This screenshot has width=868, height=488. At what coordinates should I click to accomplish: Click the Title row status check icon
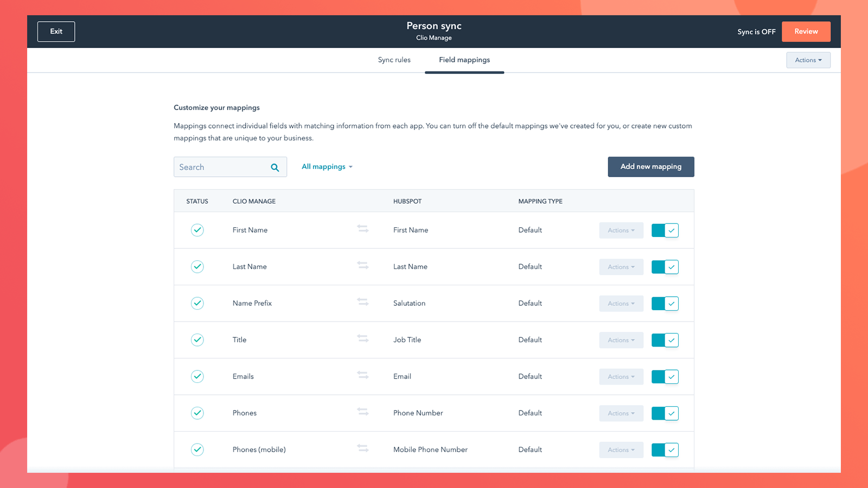[197, 340]
